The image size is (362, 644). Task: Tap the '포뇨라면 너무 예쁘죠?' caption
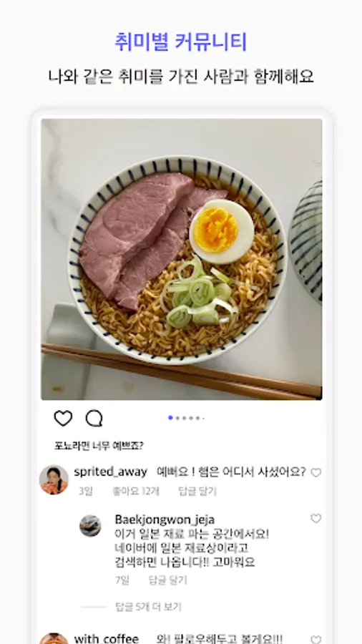[99, 446]
